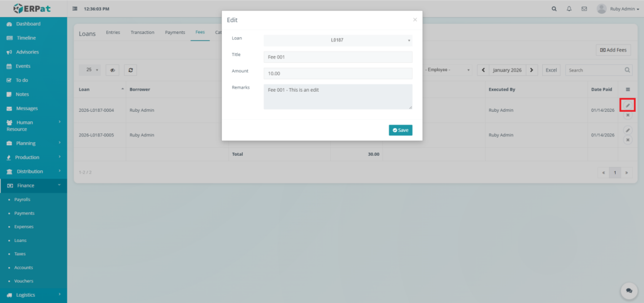The image size is (644, 303).
Task: Expand Logistics sidebar section
Action: click(x=34, y=295)
